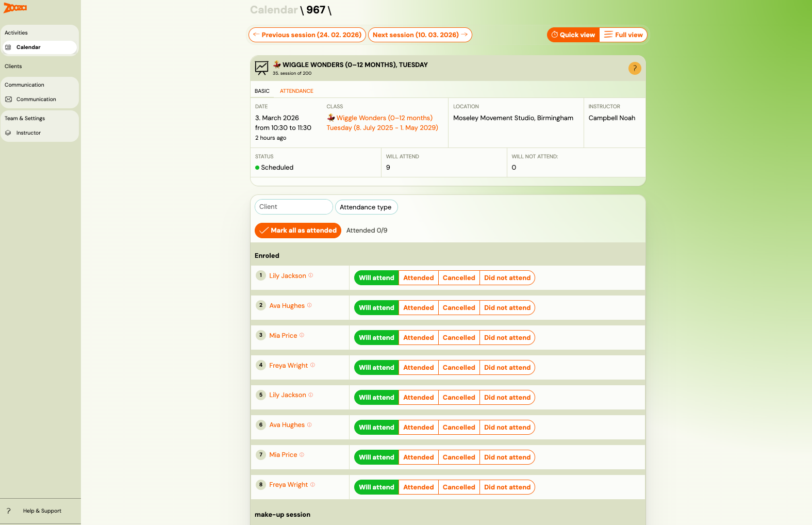
Task: Click instructor name 'Campbell Noah'
Action: 611,118
